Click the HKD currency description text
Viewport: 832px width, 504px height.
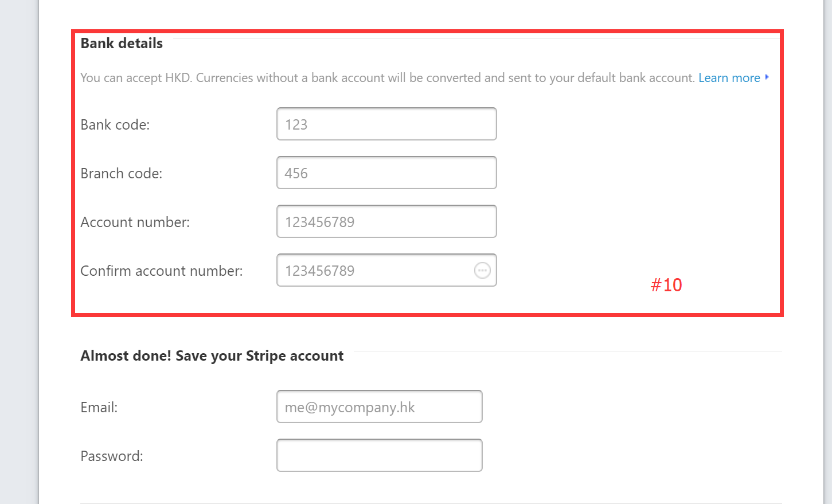[x=388, y=78]
